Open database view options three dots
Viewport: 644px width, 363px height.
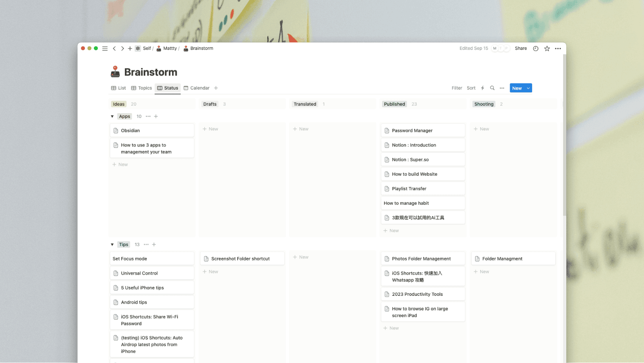point(502,88)
